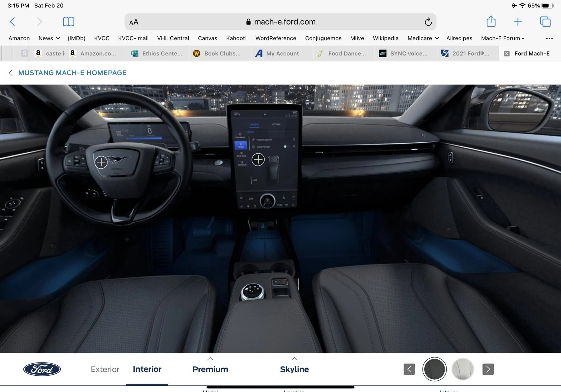
Task: Open the Safari bookmarks book icon
Action: [69, 22]
